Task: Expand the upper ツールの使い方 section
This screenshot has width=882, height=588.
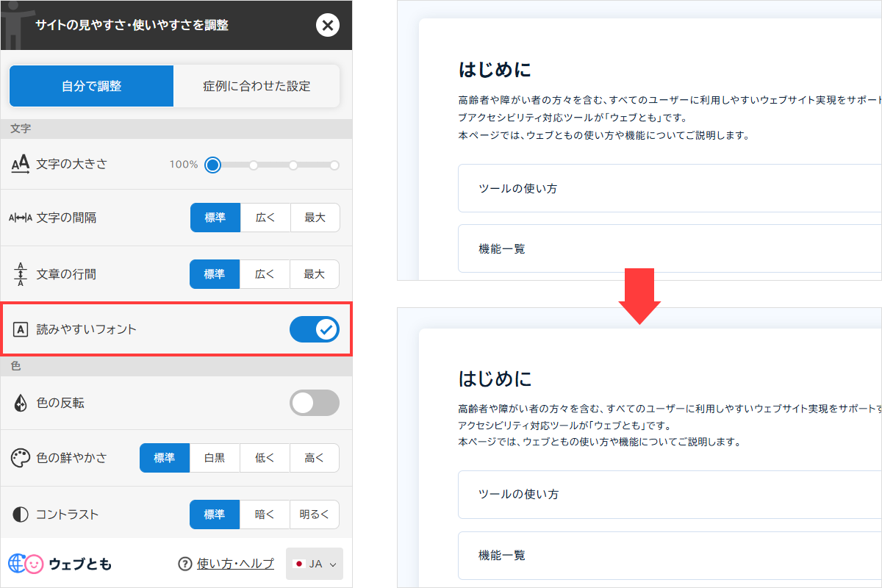Action: point(669,188)
